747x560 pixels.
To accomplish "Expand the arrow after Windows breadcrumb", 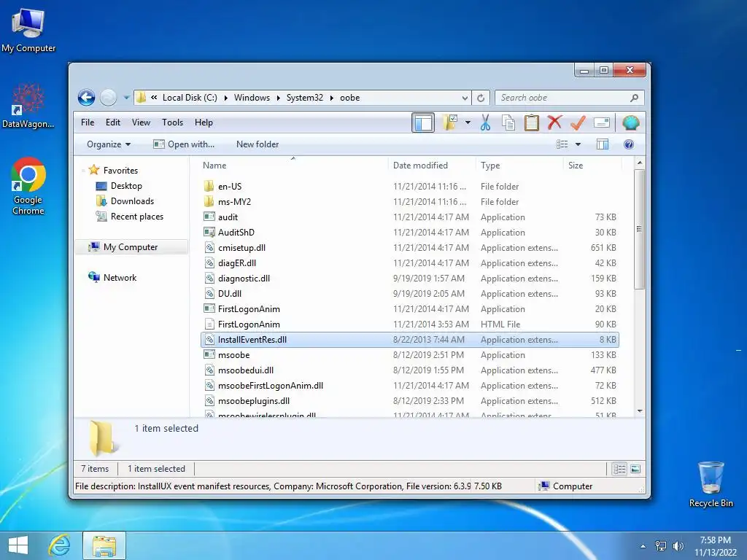I will click(x=278, y=98).
